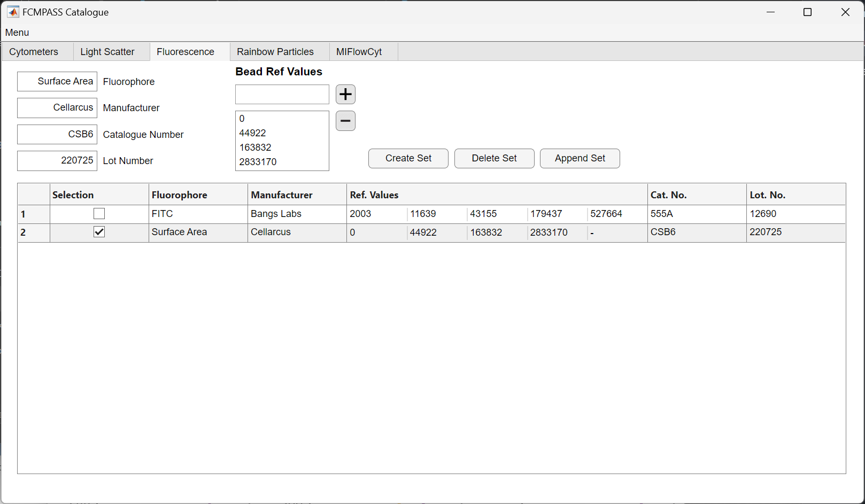Click ref value 527664 in FITC row

click(x=617, y=214)
